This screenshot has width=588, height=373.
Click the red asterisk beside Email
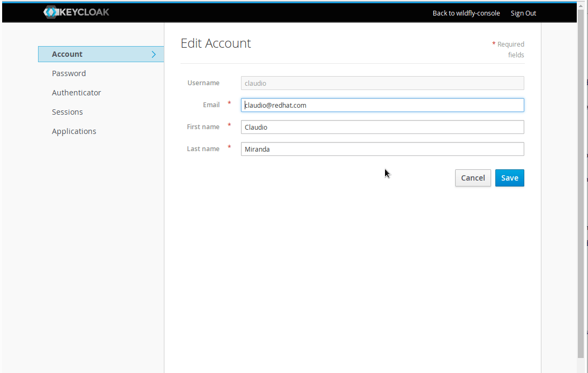tap(229, 103)
